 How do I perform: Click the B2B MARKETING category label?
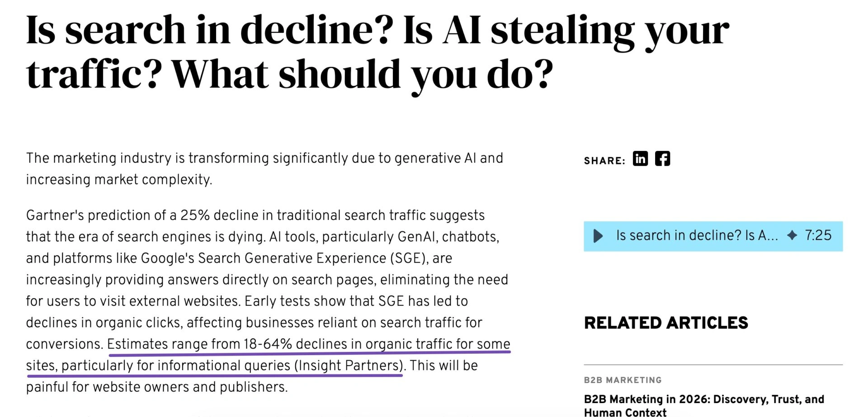tap(623, 380)
